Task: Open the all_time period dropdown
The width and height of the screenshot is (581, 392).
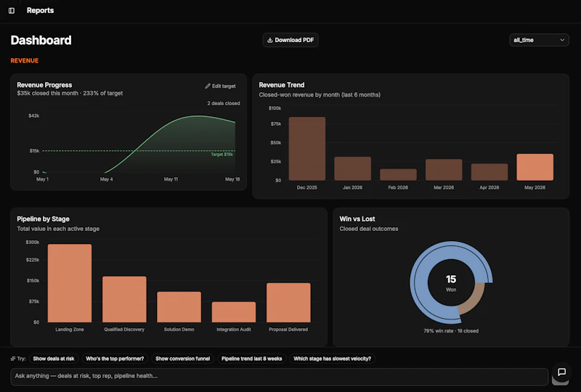Action: (539, 40)
